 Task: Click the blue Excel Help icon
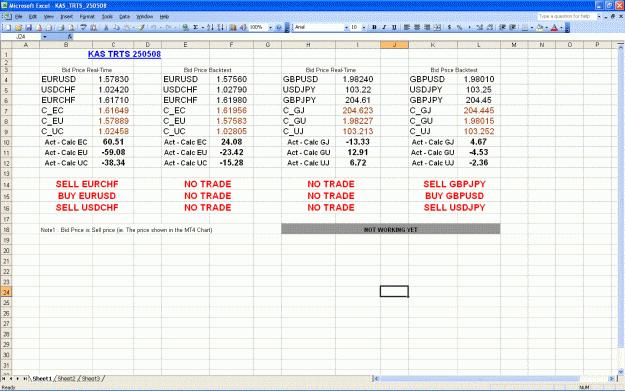[x=279, y=27]
